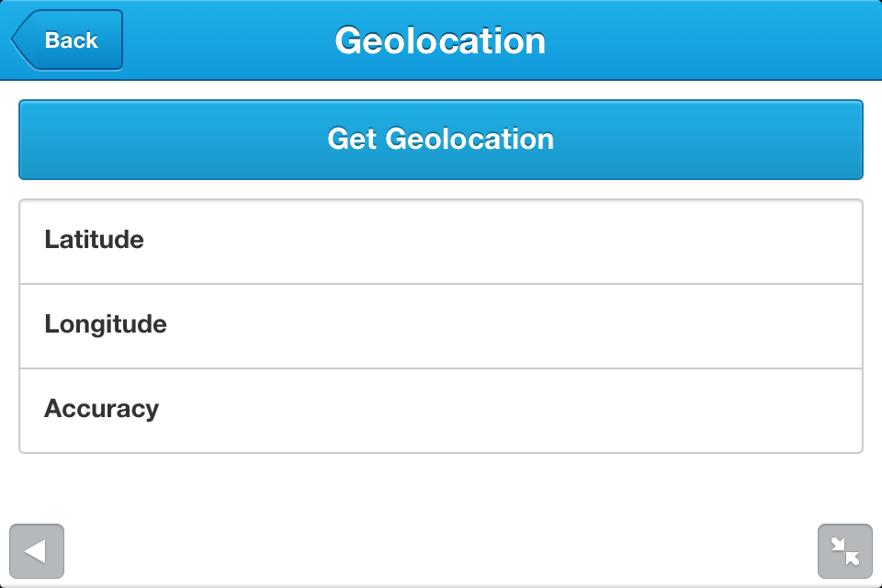This screenshot has width=882, height=588.
Task: Click the gray left-pointing triangle icon
Action: coord(37,551)
